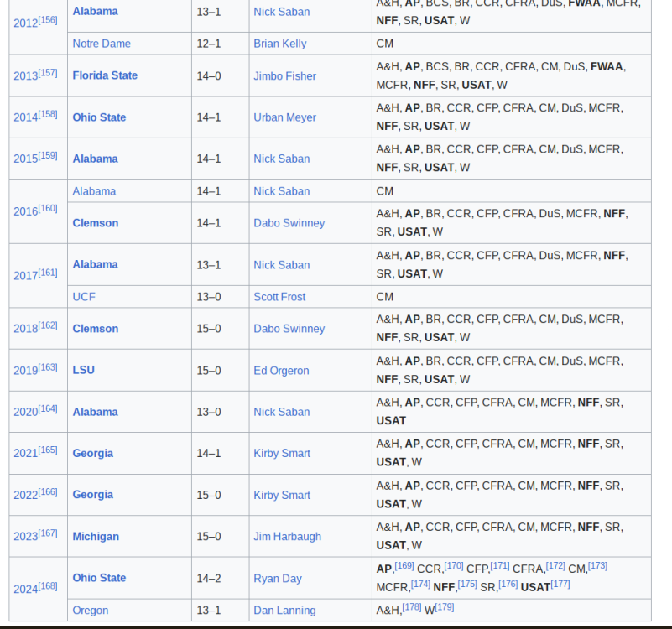Viewport: 672px width, 629px height.
Task: Click citation 169 after AP
Action: 404,566
